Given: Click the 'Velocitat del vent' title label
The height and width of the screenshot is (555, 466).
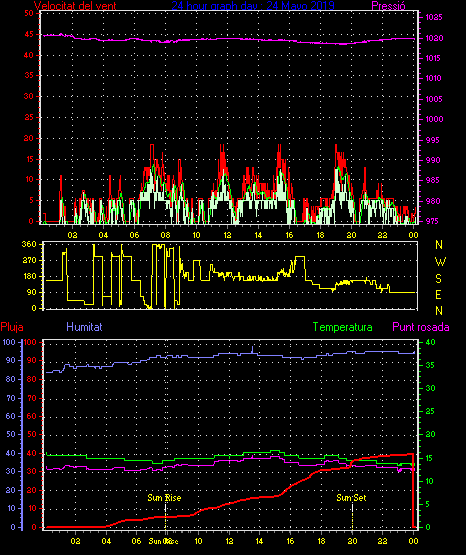Looking at the screenshot, I should [75, 6].
